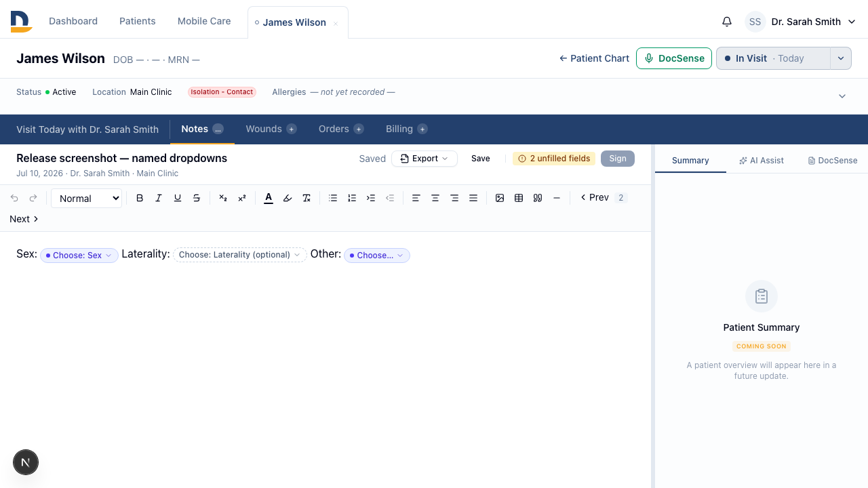Screen dimensions: 868x488
Task: Select the Wounds tab
Action: coord(271,129)
